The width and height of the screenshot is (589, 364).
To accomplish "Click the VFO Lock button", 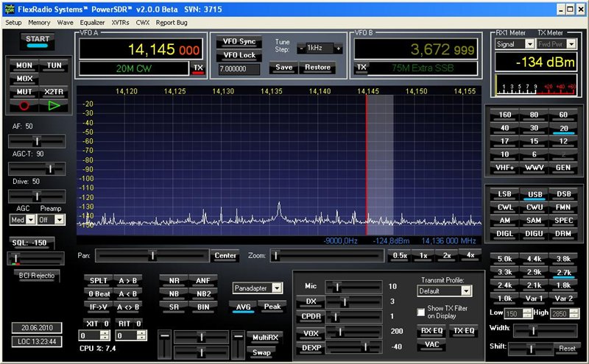I will [239, 55].
